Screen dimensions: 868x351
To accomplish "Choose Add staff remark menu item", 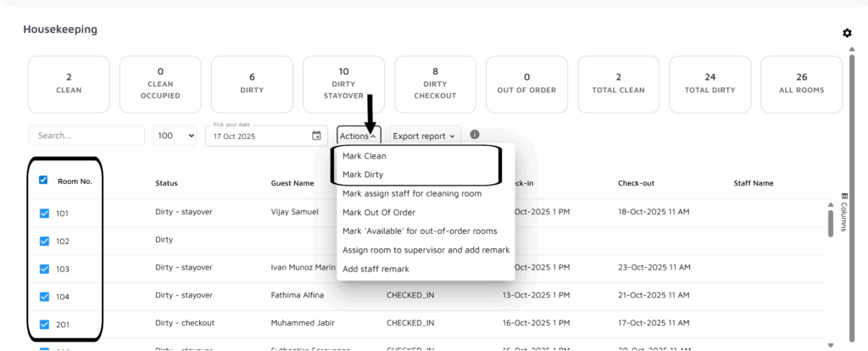I will pyautogui.click(x=376, y=269).
